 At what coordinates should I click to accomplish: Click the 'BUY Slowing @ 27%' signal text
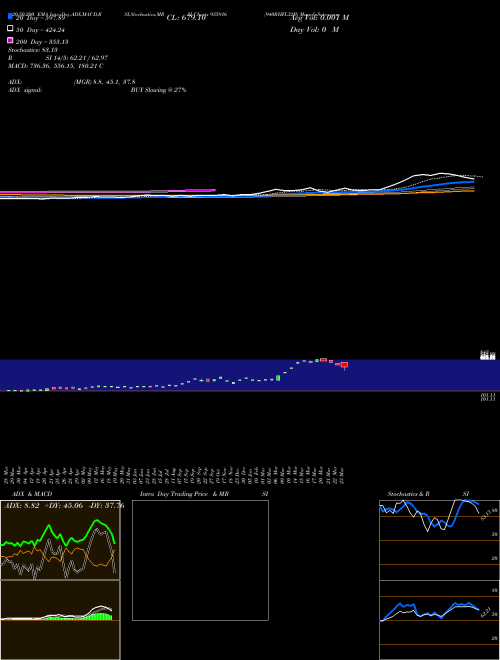(159, 90)
